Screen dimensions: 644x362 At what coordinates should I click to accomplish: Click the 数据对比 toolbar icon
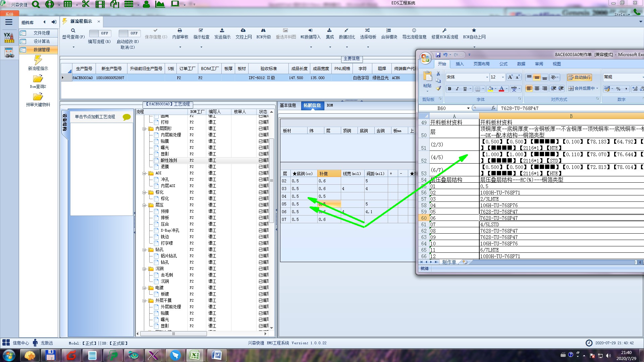tap(346, 31)
